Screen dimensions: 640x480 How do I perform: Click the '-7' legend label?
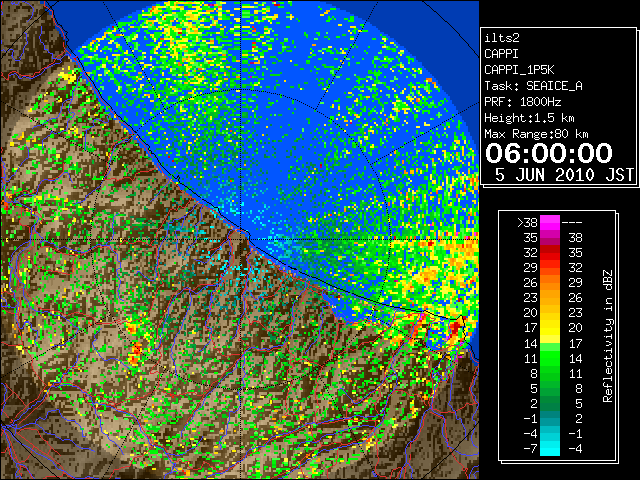pos(530,449)
